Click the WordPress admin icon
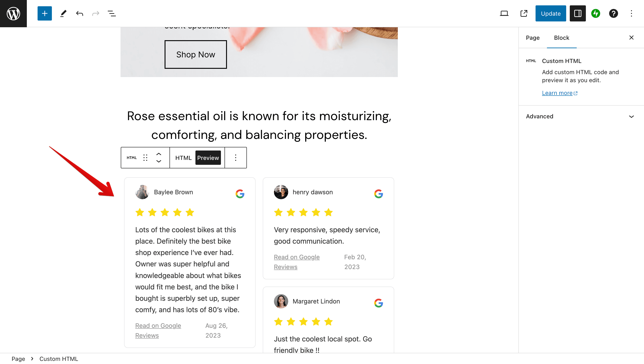The width and height of the screenshot is (644, 364). click(13, 13)
